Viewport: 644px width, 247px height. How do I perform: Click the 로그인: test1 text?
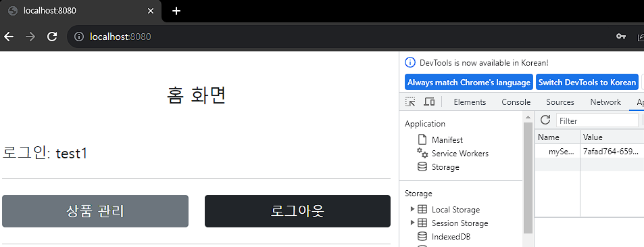click(x=45, y=154)
